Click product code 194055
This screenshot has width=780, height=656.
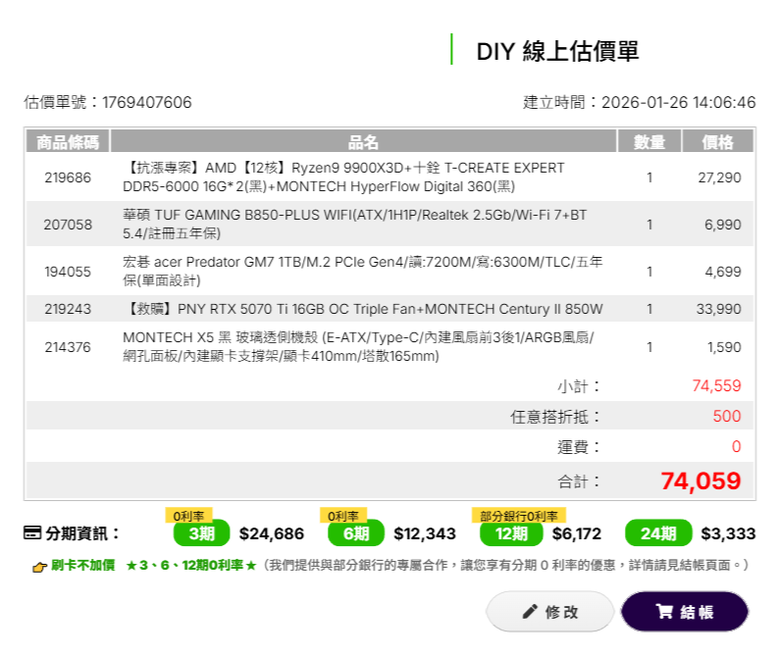click(x=68, y=272)
